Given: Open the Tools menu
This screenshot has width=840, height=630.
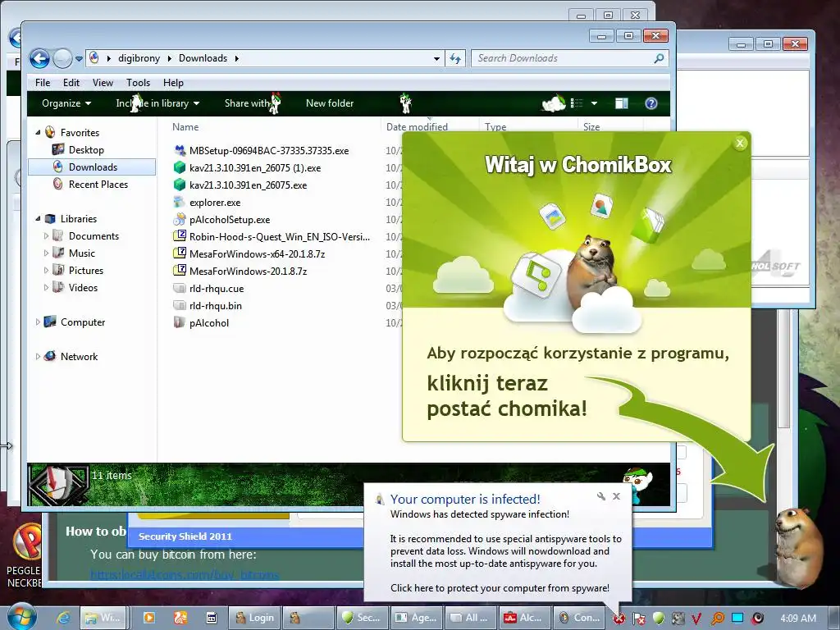Looking at the screenshot, I should click(138, 83).
